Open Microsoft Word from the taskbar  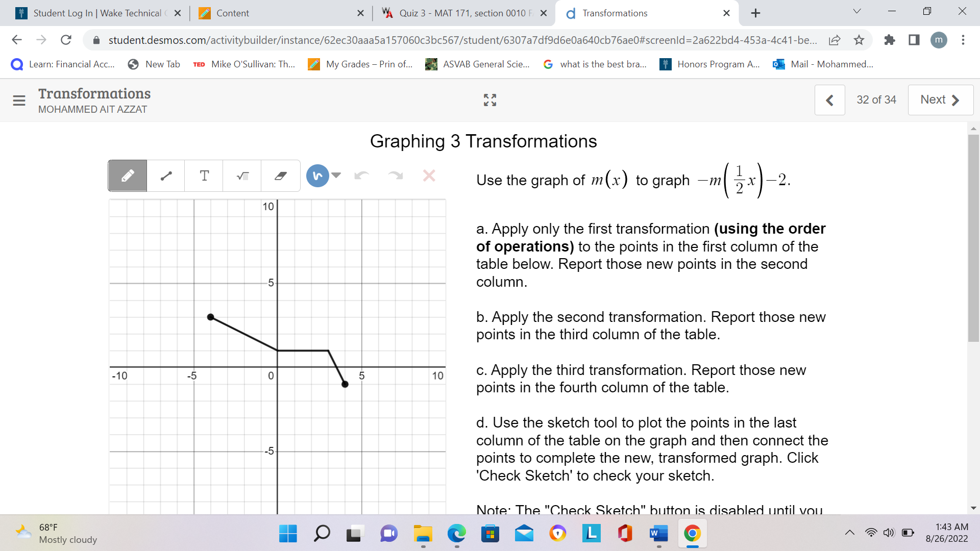pyautogui.click(x=658, y=534)
